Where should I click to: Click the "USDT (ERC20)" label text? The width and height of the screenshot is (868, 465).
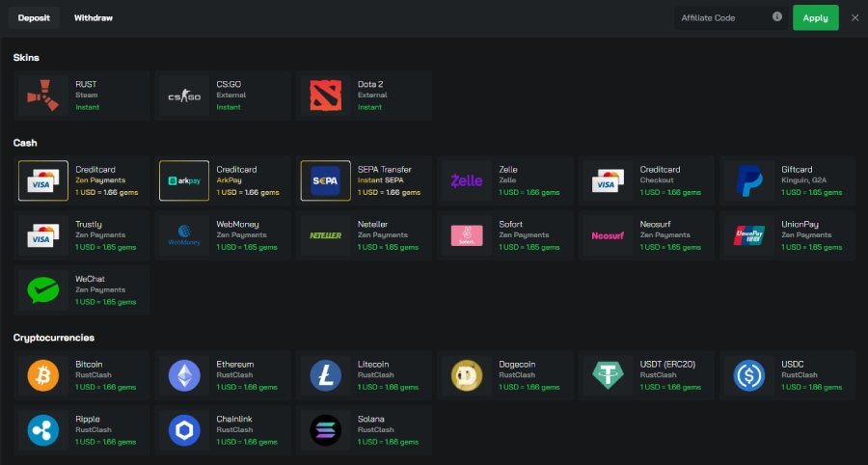[x=667, y=365]
